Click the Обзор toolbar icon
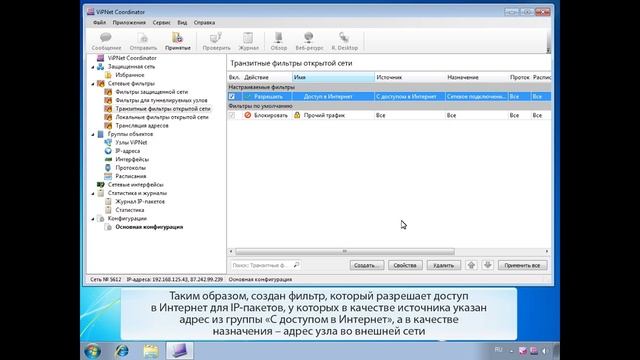 pos(279,41)
